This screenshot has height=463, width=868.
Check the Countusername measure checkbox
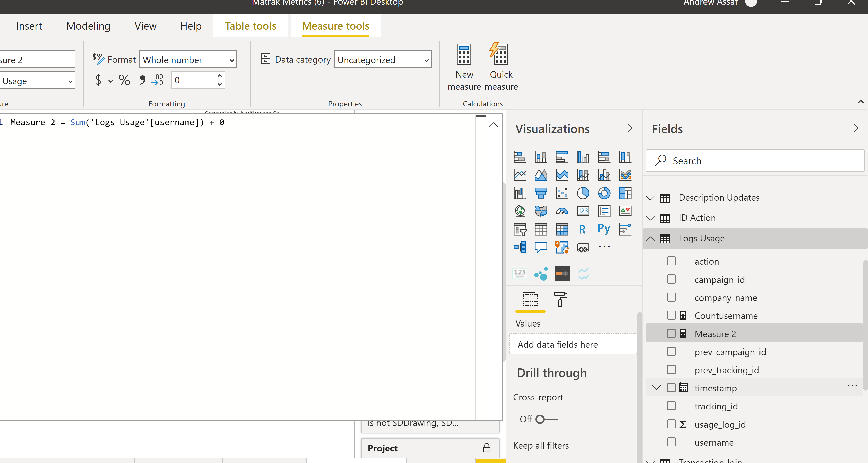tap(671, 315)
